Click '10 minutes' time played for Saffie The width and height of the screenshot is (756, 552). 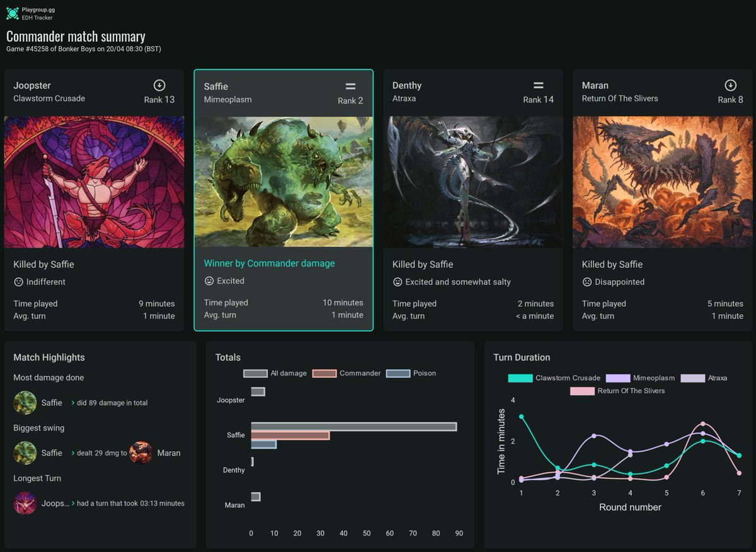click(343, 302)
